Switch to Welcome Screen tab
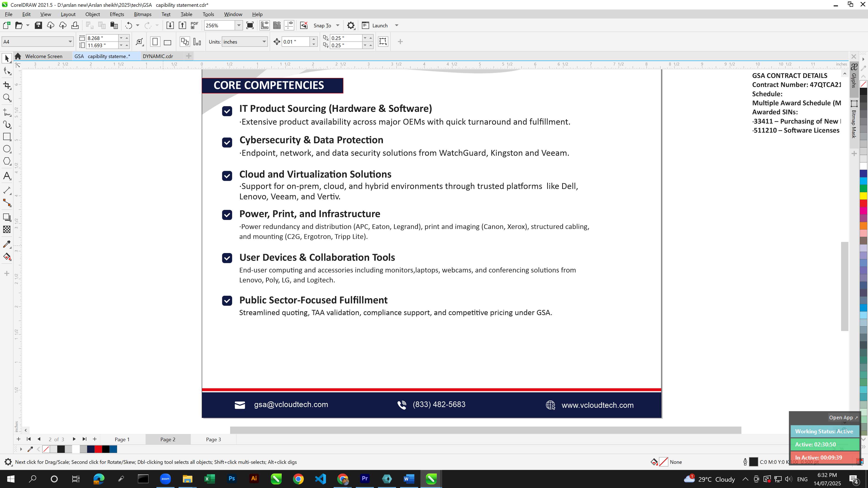This screenshot has height=488, width=868. (44, 56)
